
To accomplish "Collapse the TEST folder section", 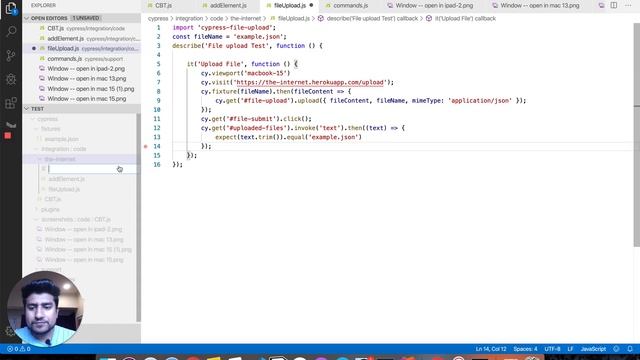I will tap(27, 109).
